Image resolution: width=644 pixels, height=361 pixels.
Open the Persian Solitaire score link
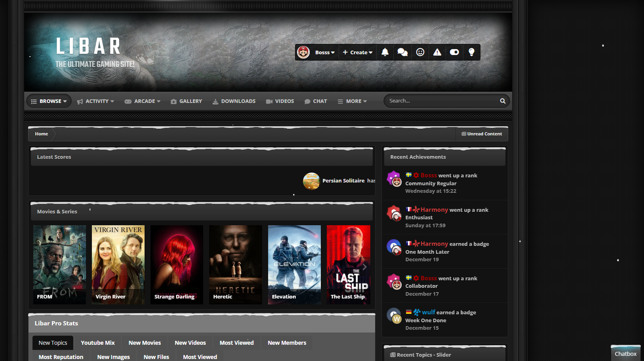click(343, 181)
